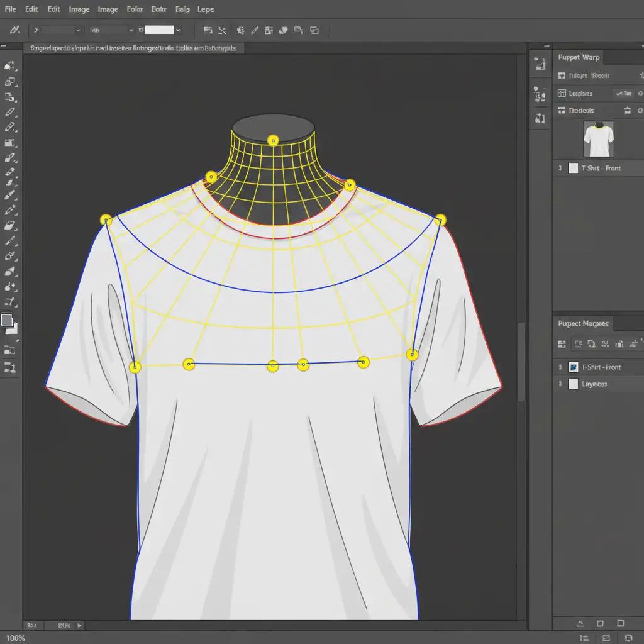Toggle visibility of T-Shirt - Front under Puppet Warp

tap(560, 169)
